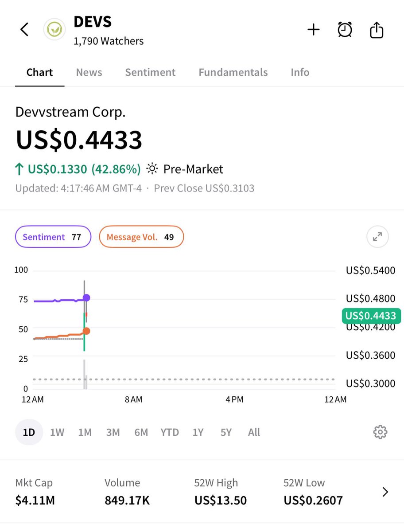Screen dimensions: 404x532
Task: Tap the DEVS leaf logo icon
Action: point(54,30)
